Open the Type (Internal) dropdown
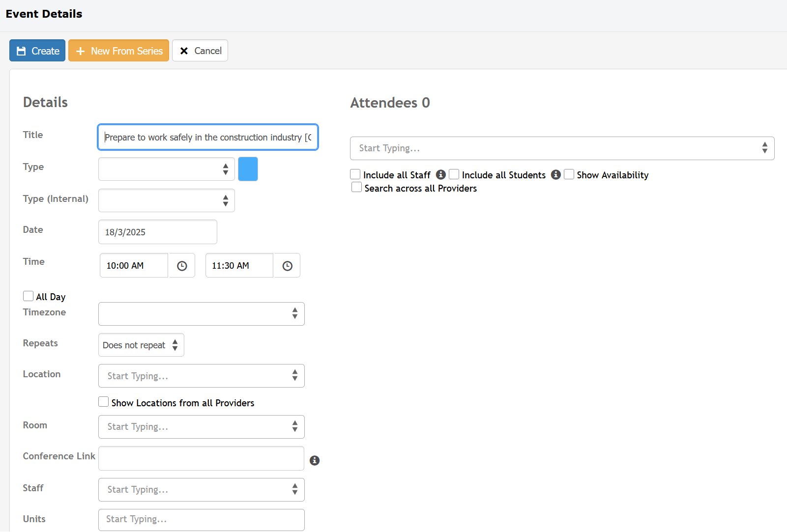The height and width of the screenshot is (532, 787). point(167,200)
